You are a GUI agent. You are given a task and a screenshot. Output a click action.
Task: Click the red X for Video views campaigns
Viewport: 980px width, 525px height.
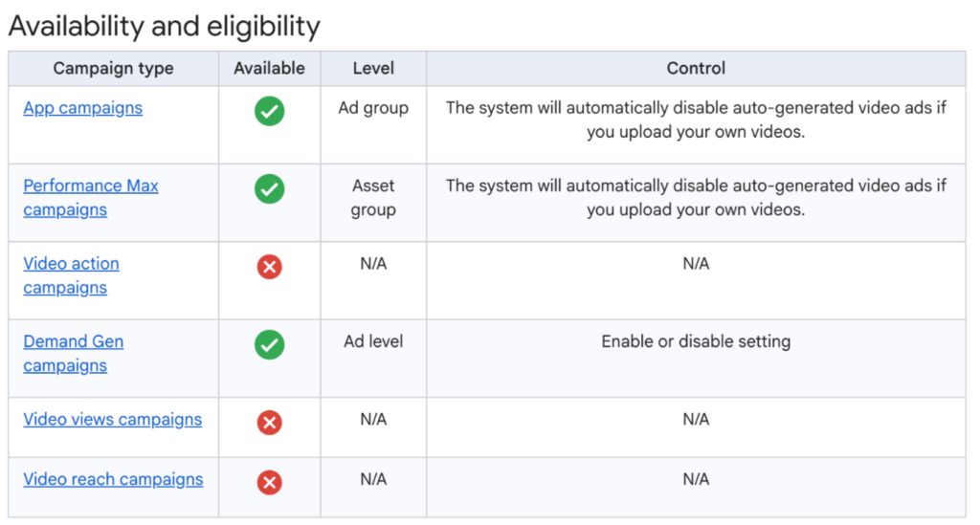point(269,423)
